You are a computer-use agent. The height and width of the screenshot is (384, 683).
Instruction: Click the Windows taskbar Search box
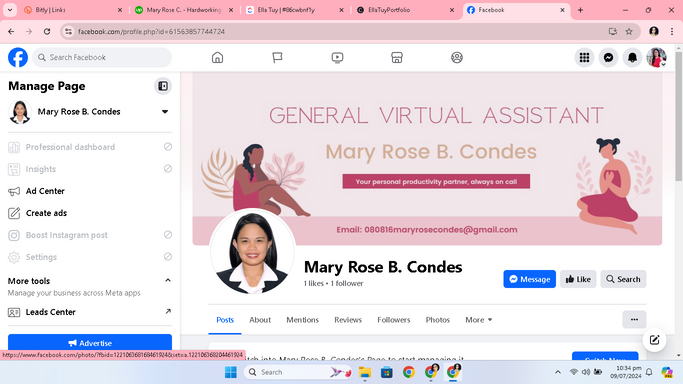(x=298, y=372)
